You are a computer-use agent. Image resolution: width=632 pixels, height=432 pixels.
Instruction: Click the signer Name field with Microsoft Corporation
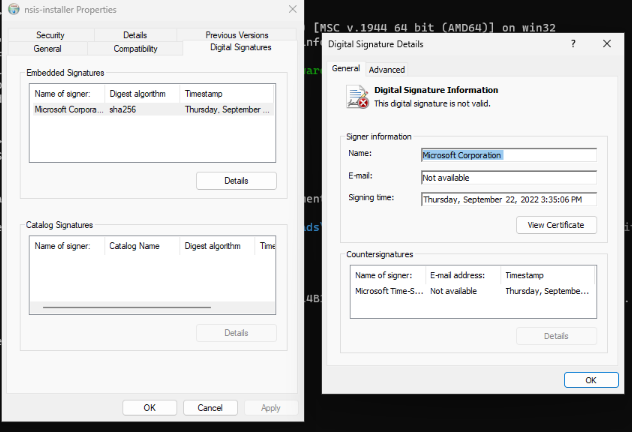click(x=509, y=155)
